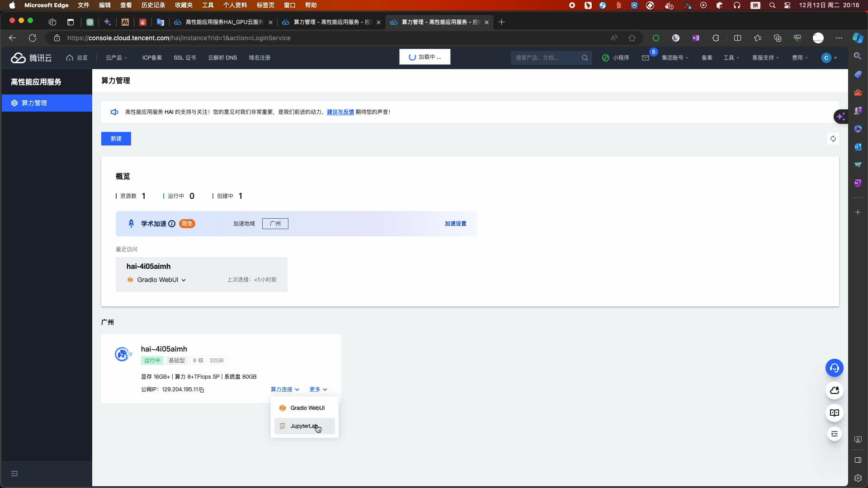The width and height of the screenshot is (868, 488).
Task: Copy the public IP address icon
Action: point(202,390)
